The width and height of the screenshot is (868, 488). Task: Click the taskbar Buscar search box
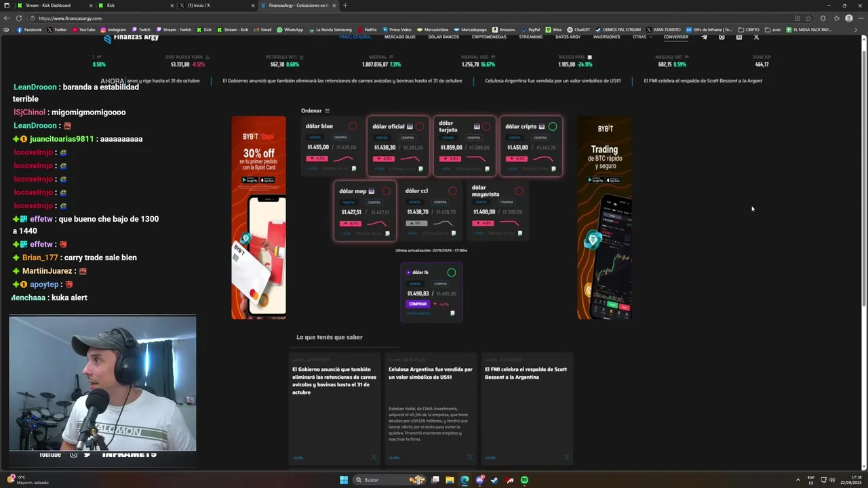[390, 480]
